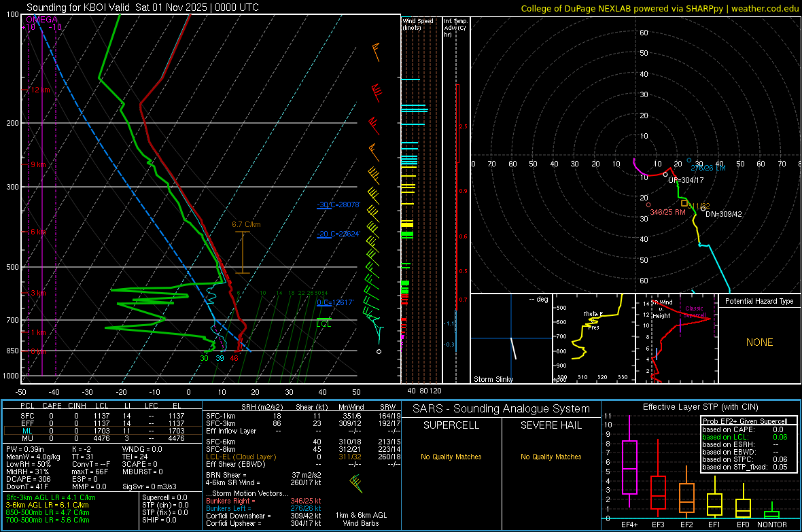This screenshot has height=532, width=802.
Task: Click the 3-6km AGL LR value
Action: [47, 505]
